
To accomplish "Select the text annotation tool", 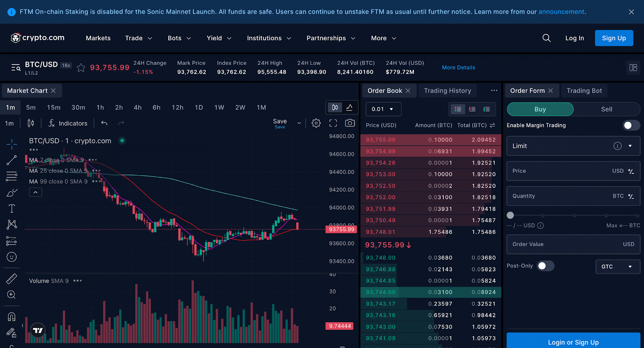I will coord(12,208).
